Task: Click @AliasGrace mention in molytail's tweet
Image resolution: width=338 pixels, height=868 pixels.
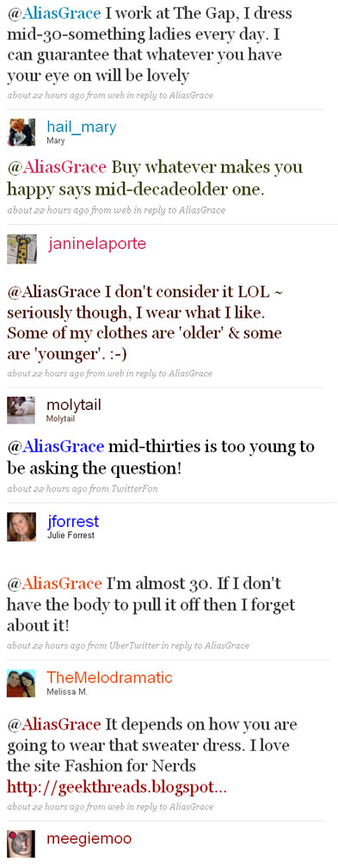Action: [55, 446]
